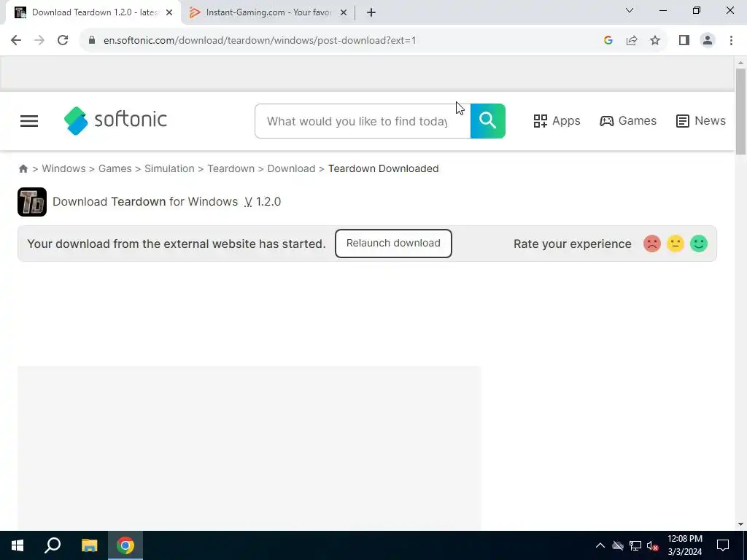Open the Windows breadcrumb link

coord(64,168)
